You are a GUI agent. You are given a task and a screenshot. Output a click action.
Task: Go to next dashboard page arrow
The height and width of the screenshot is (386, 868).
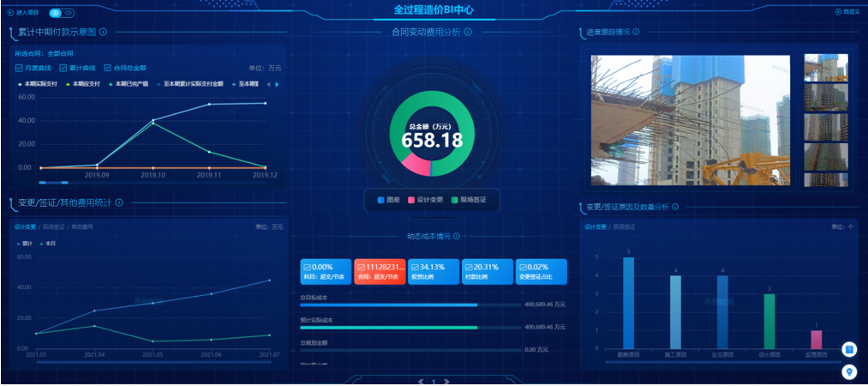tap(450, 381)
